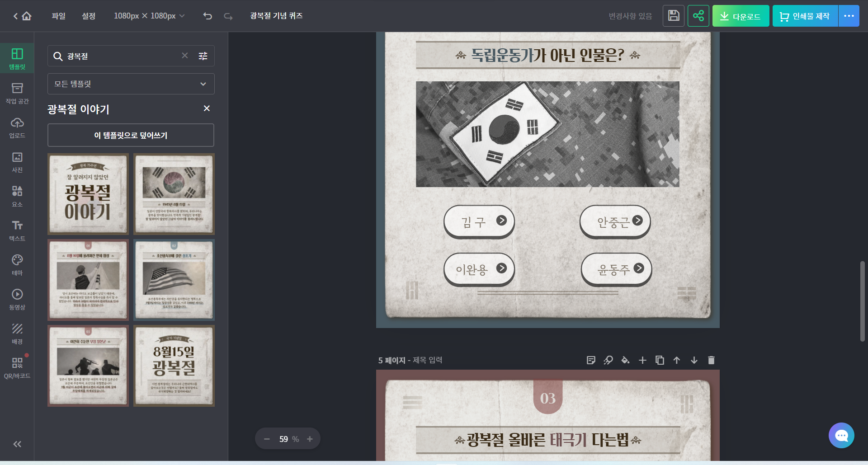The width and height of the screenshot is (868, 465).
Task: Add a new page after page 5
Action: click(x=642, y=360)
